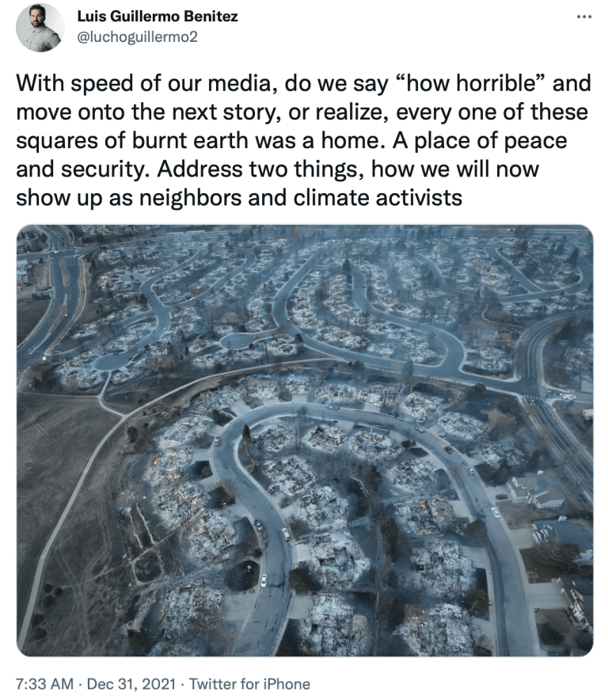The image size is (608, 700).
Task: Open the three-dot more options menu
Action: coord(584,17)
